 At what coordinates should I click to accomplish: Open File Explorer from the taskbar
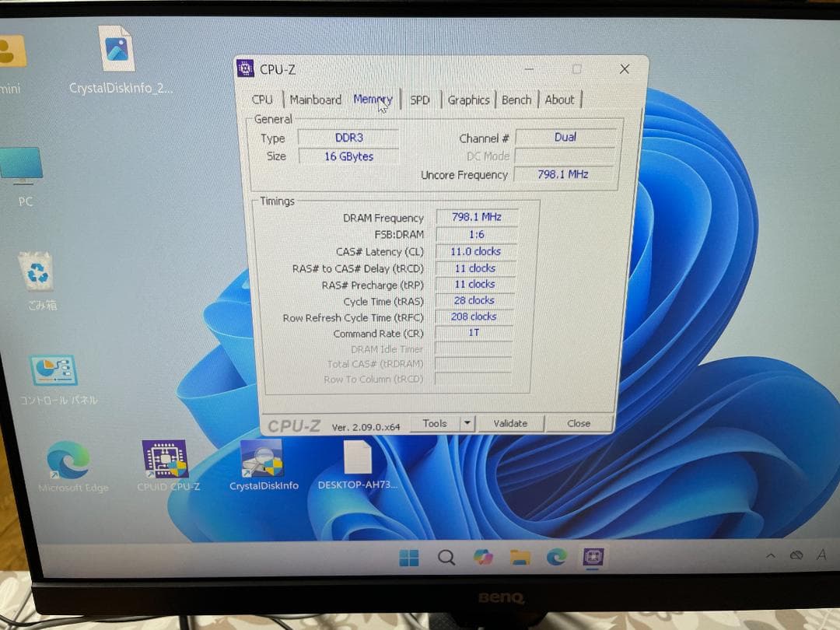coord(520,557)
